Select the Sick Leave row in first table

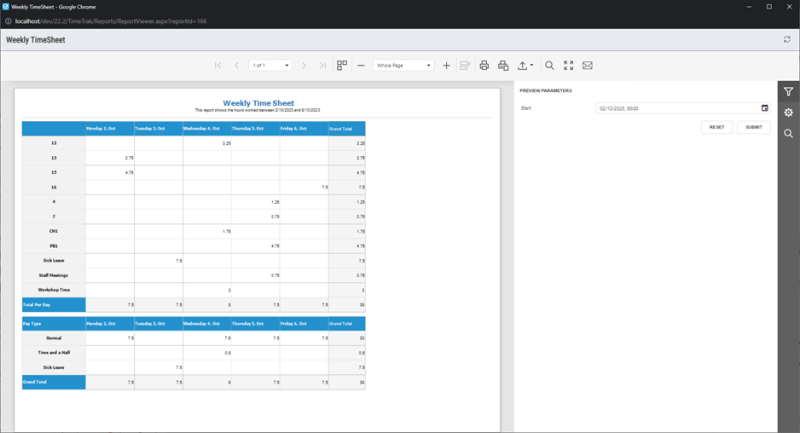point(193,261)
